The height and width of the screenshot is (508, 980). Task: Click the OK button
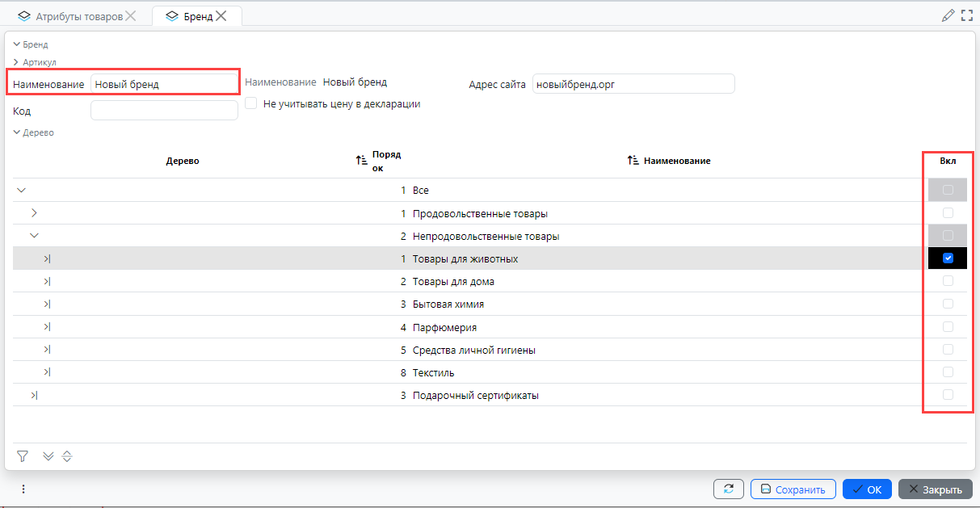tap(867, 489)
